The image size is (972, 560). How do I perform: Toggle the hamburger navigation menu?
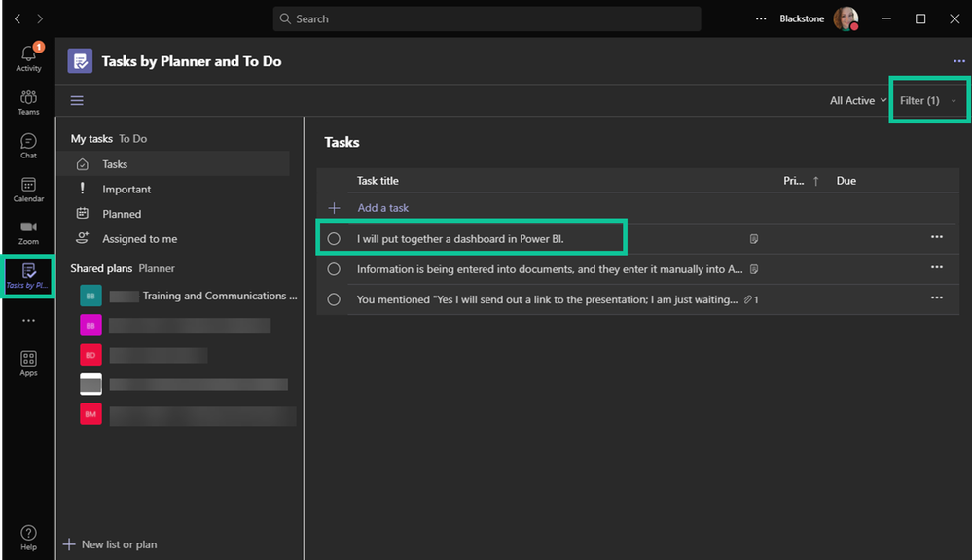click(x=77, y=100)
